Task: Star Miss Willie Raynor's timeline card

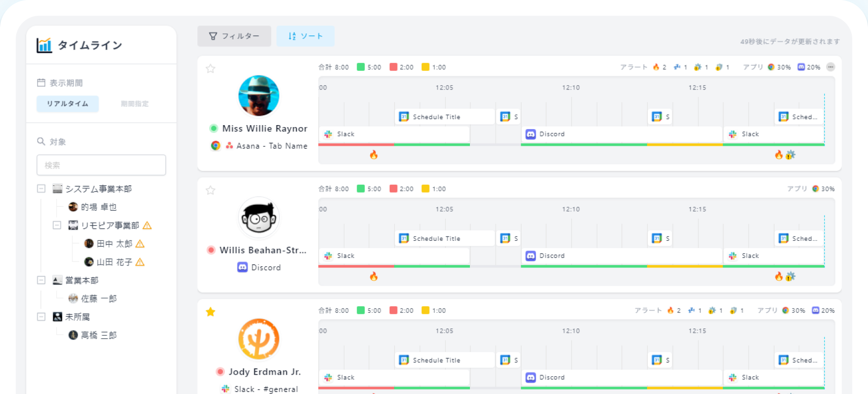Action: (x=211, y=69)
